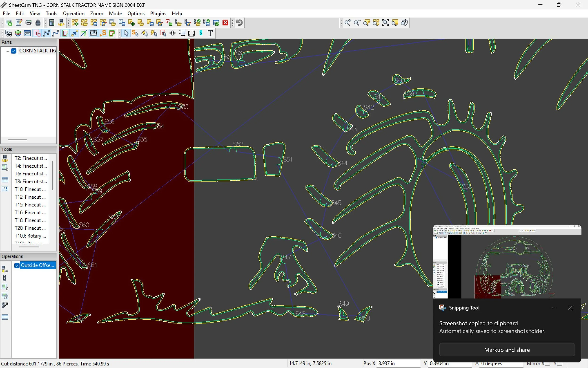Select the Move four-arrow tool
Viewport: 588px width, 368px height.
[x=173, y=33]
